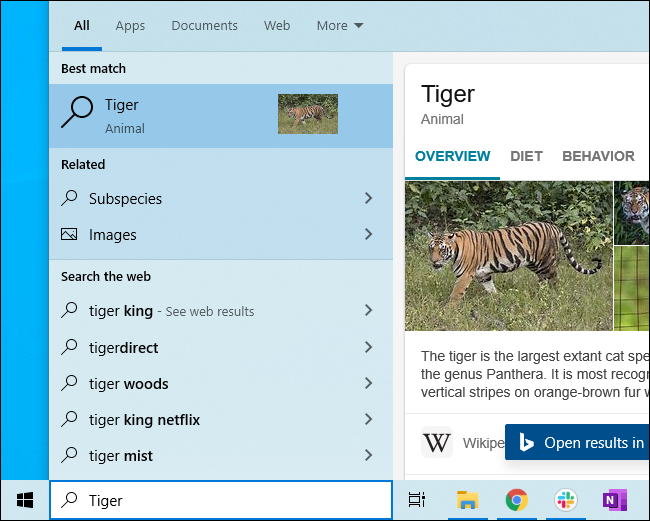Open Slack from the taskbar
The image size is (650, 521).
tap(564, 500)
